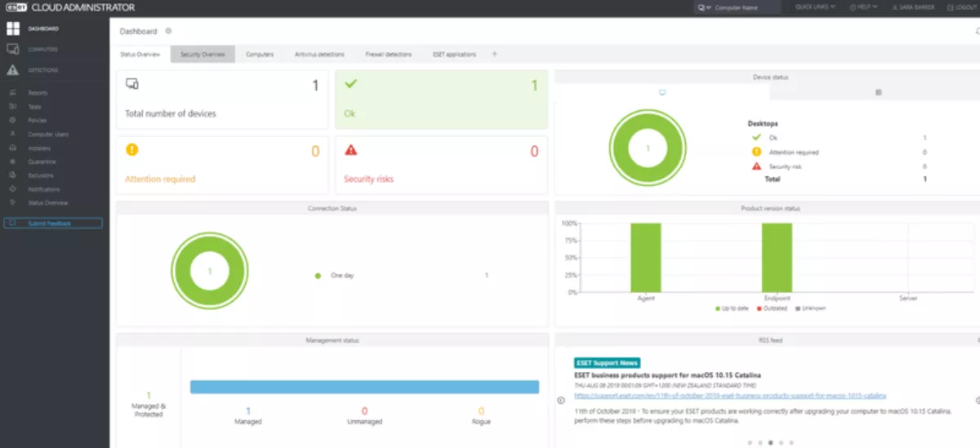Switch to the Status Overview tab

140,55
